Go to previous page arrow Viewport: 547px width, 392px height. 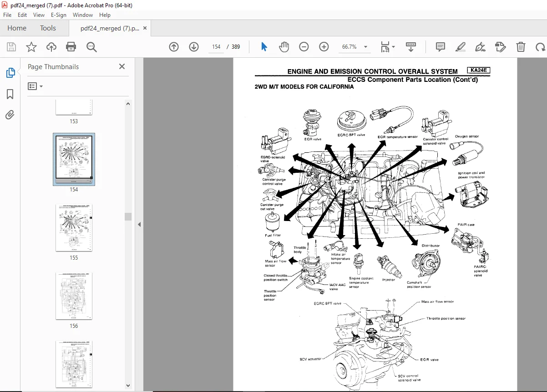[174, 47]
